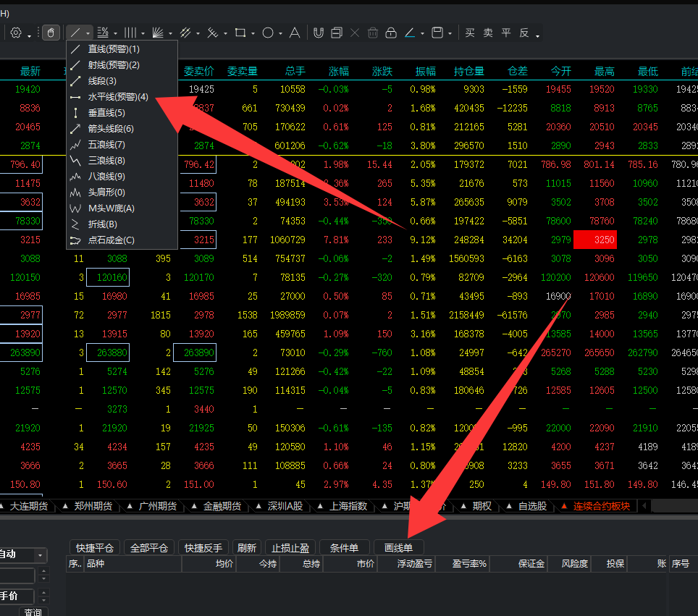The height and width of the screenshot is (616, 698).
Task: Select the ellipse drawing tool
Action: (268, 33)
